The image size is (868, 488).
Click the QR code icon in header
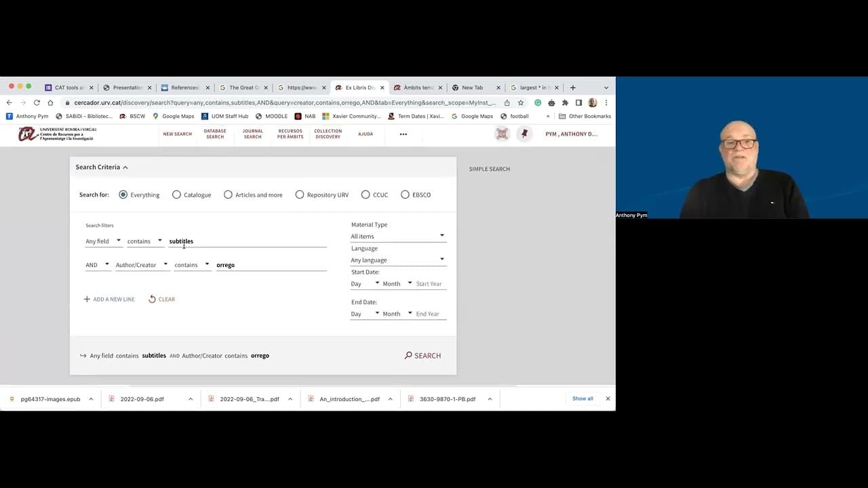coord(502,134)
